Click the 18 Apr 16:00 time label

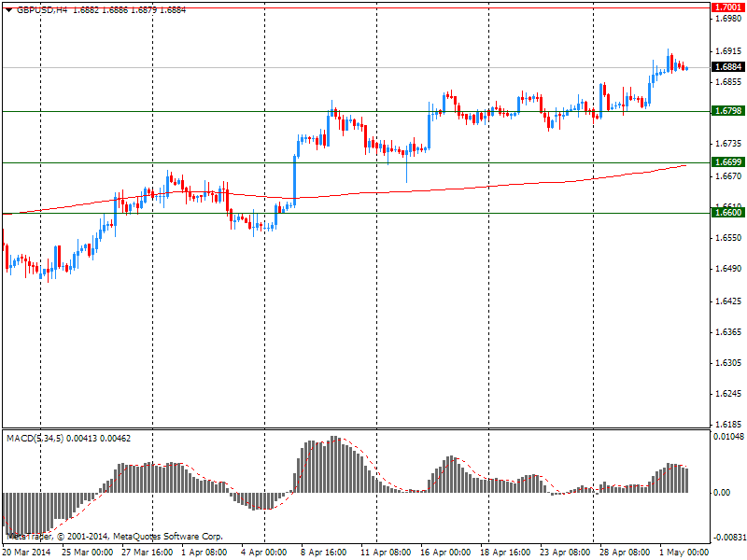[505, 553]
